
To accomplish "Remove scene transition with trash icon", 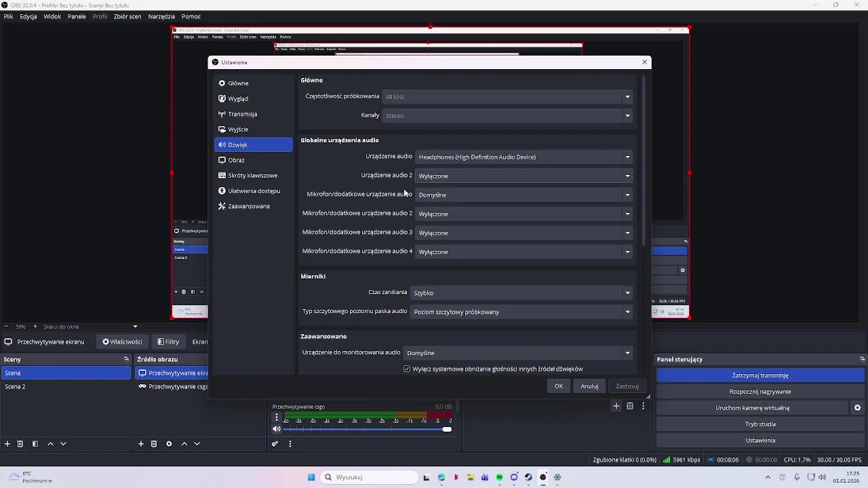I will (630, 406).
